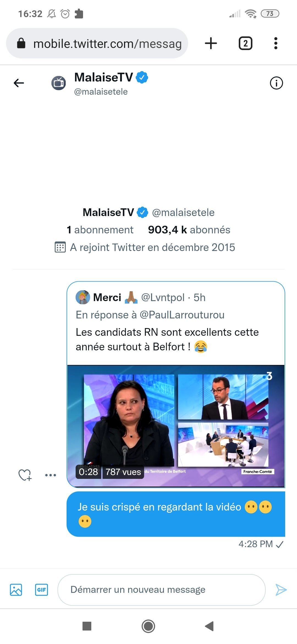Add reaction with heart-plus icon
Image resolution: width=297 pixels, height=644 pixels.
coord(25,475)
